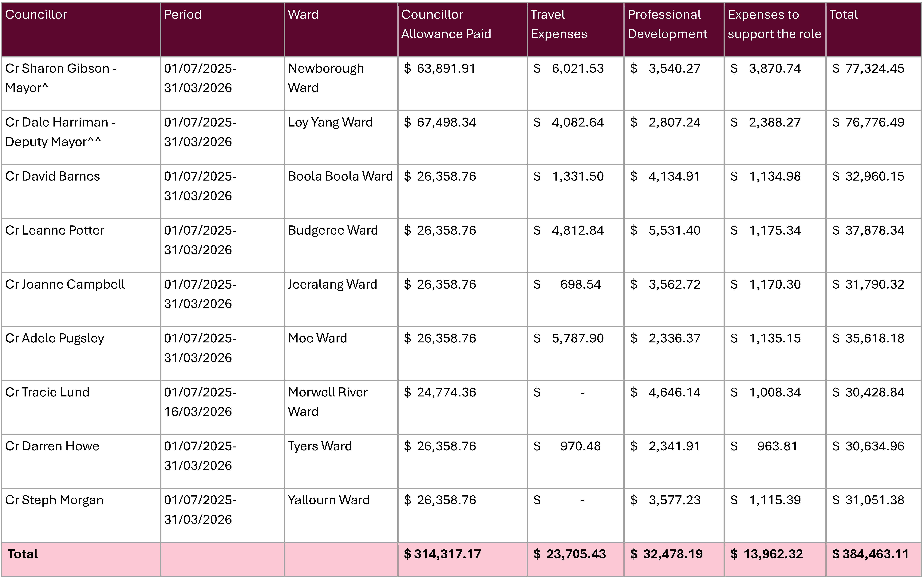This screenshot has height=577, width=924.
Task: Click the bold 'Total' row label
Action: click(23, 554)
